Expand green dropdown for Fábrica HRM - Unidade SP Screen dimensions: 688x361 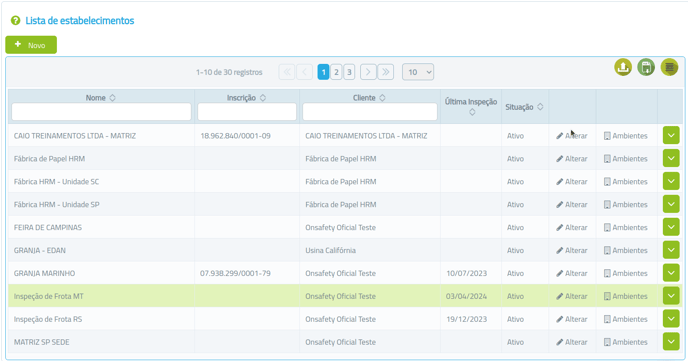click(x=671, y=204)
